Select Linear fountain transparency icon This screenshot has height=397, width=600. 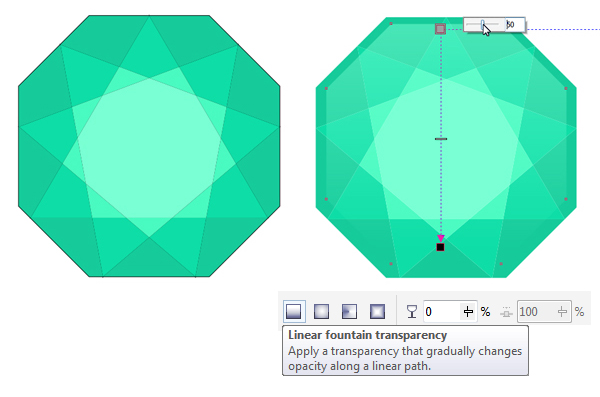coord(294,311)
